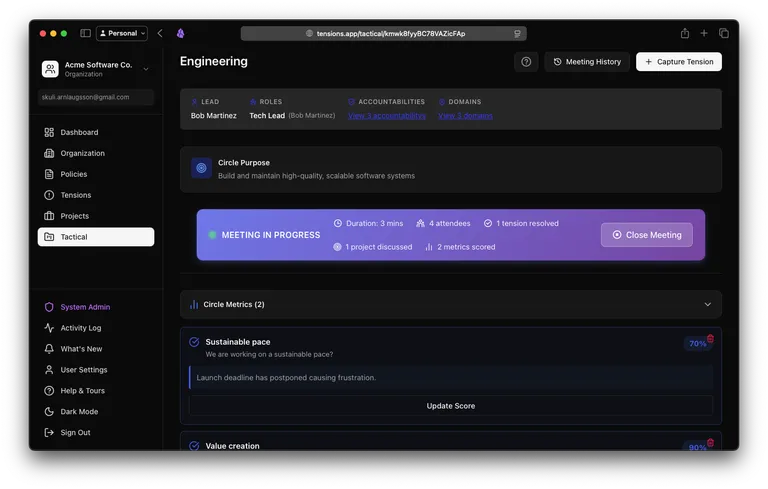Click the Circle Purpose target icon
This screenshot has width=768, height=489.
point(201,168)
